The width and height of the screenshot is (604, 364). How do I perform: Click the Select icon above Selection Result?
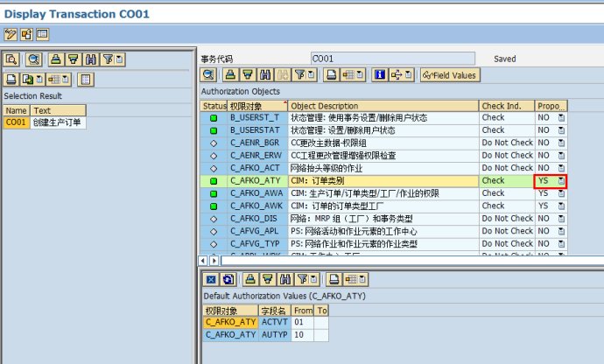tap(11, 59)
